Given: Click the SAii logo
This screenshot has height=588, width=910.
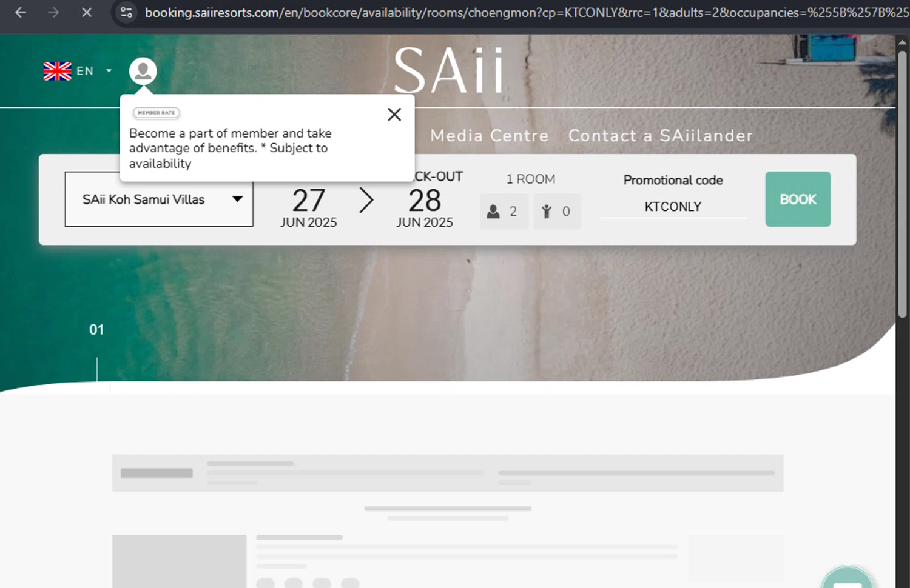Looking at the screenshot, I should point(449,71).
